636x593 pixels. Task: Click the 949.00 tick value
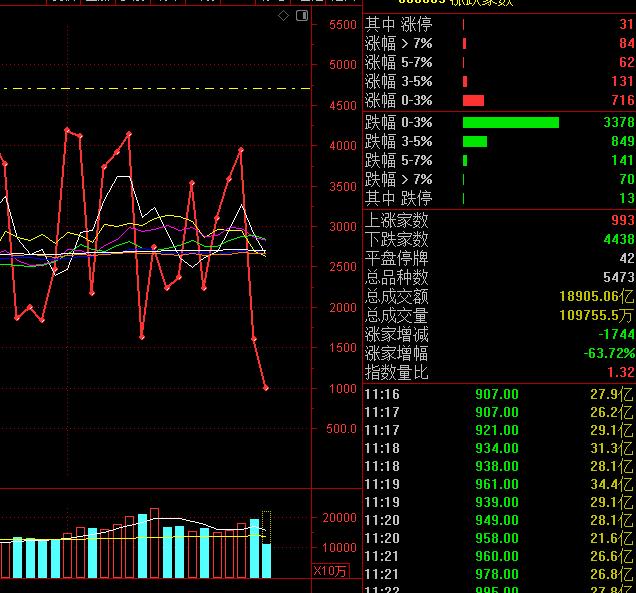point(497,520)
